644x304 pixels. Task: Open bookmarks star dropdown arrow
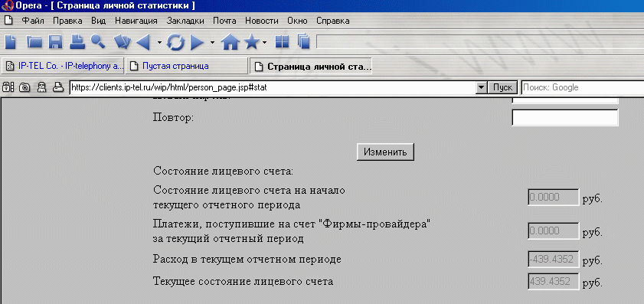point(264,42)
